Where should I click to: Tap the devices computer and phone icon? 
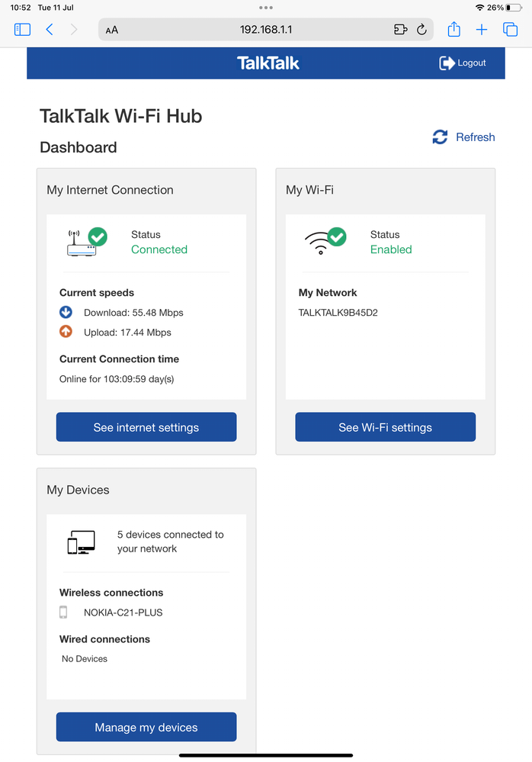pyautogui.click(x=81, y=542)
